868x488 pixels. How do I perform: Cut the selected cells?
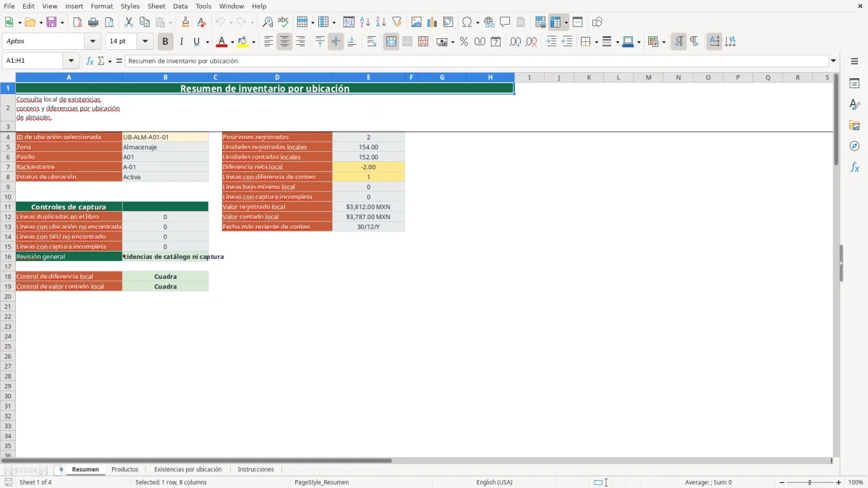[129, 22]
